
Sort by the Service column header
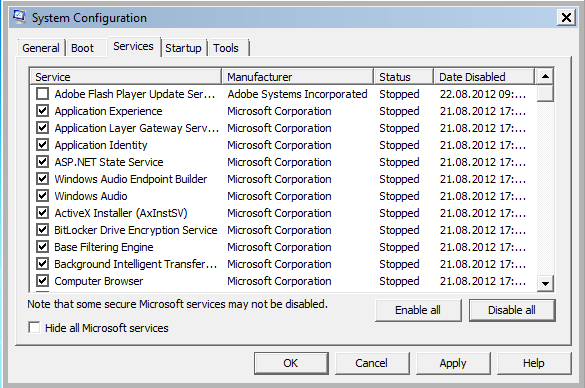(x=125, y=77)
